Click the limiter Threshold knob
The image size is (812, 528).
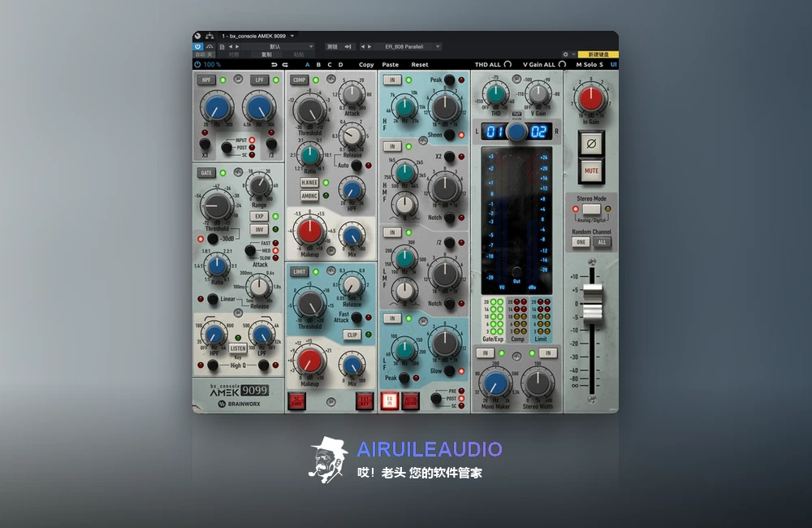309,304
